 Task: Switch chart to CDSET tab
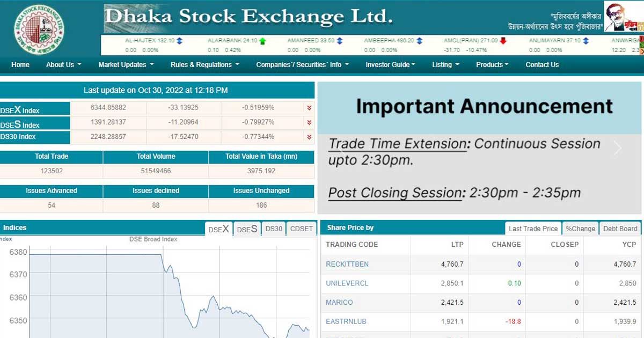tap(301, 229)
